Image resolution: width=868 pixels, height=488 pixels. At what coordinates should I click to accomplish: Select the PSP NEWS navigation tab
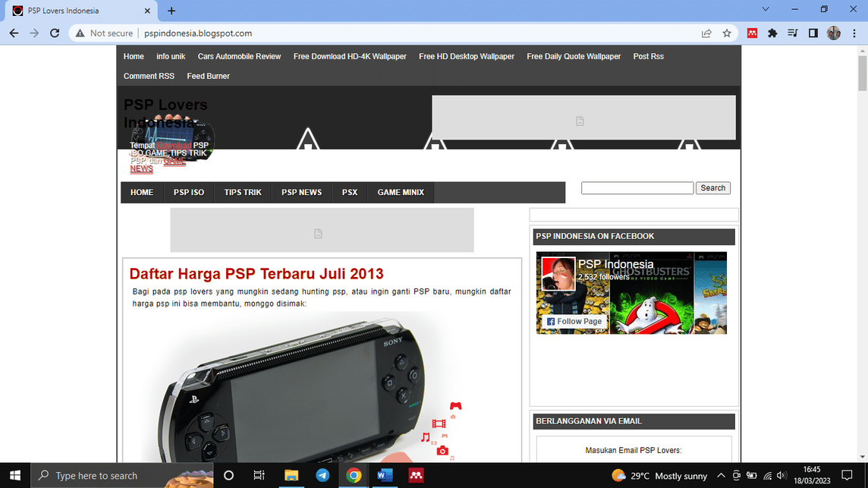pyautogui.click(x=302, y=192)
